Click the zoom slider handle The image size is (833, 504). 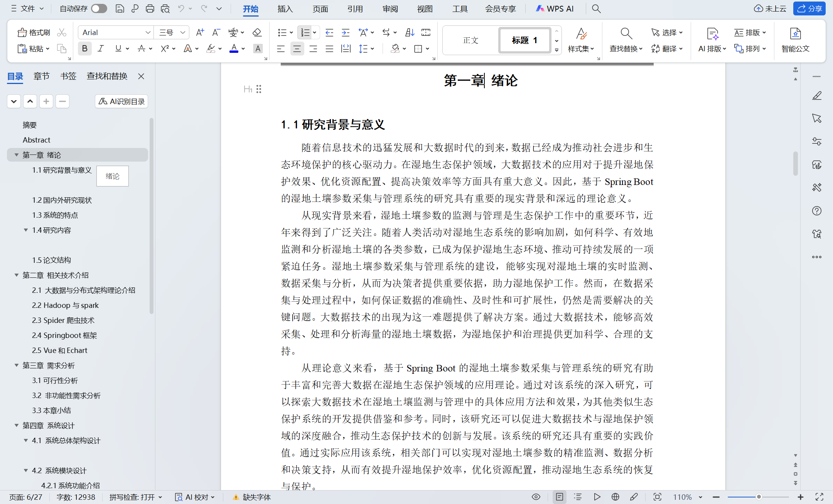click(759, 497)
